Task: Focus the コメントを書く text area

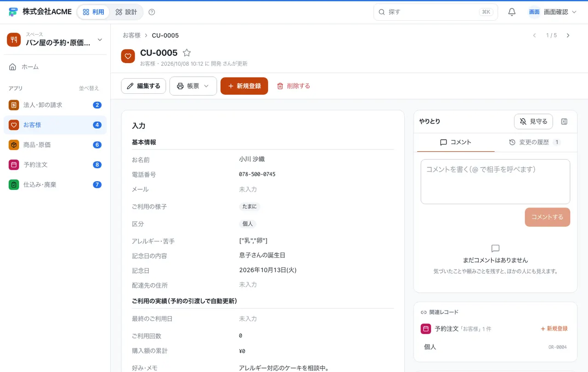Action: (x=495, y=182)
